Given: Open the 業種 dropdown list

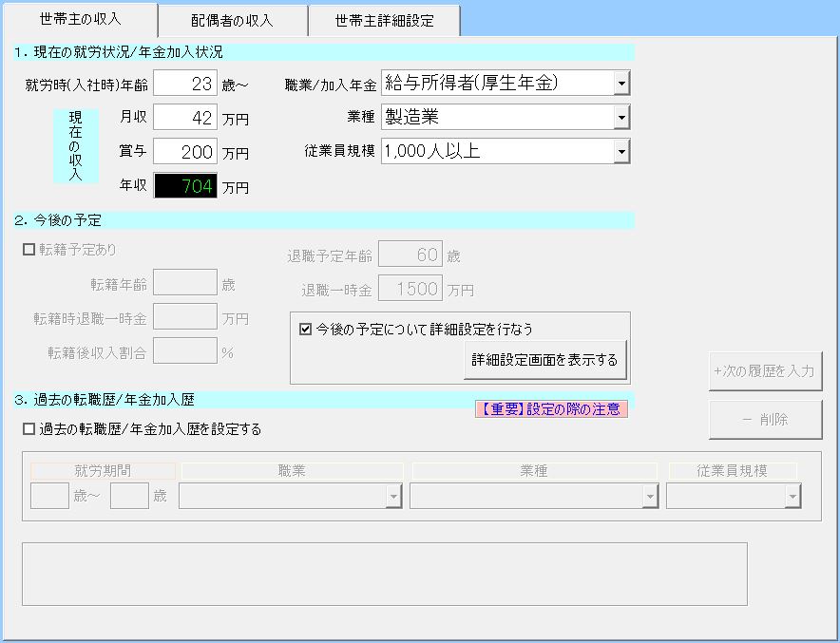Looking at the screenshot, I should (x=621, y=117).
